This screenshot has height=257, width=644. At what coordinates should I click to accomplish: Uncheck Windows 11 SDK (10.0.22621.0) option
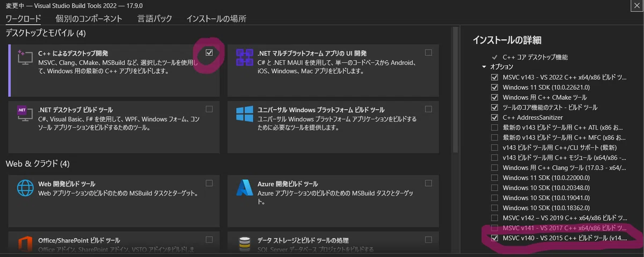click(x=494, y=87)
